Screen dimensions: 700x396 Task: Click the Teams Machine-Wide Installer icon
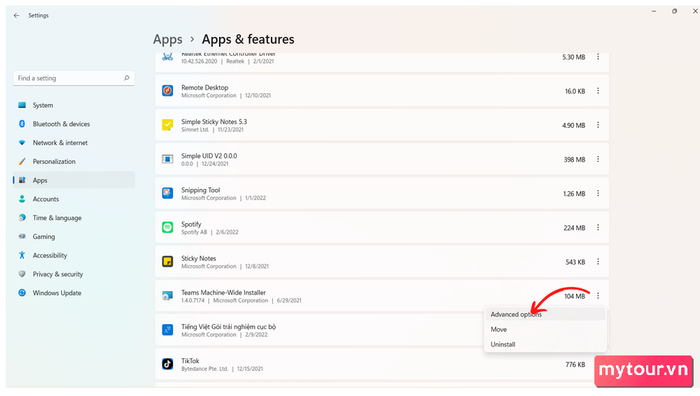tap(167, 296)
